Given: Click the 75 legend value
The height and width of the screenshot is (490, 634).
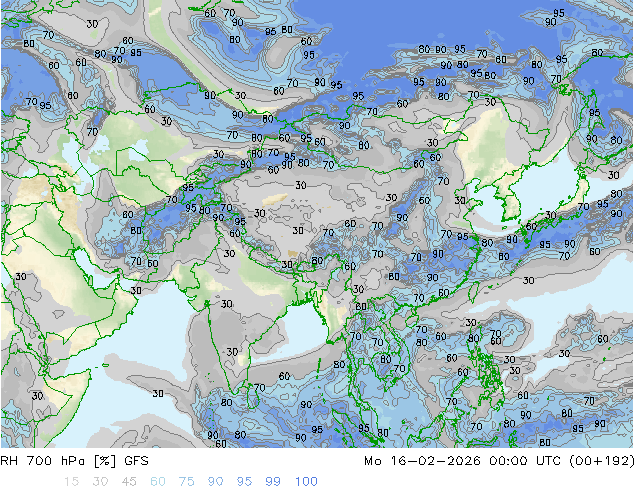Looking at the screenshot, I should click(x=186, y=482).
